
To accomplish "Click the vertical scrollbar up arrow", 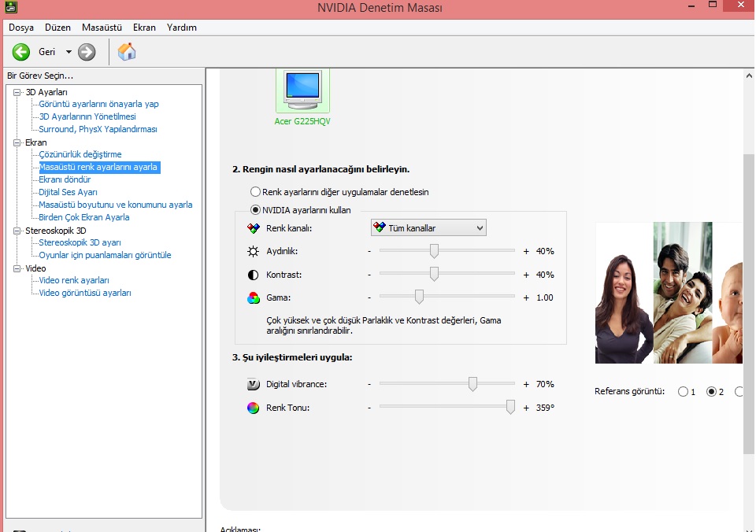I will [749, 76].
